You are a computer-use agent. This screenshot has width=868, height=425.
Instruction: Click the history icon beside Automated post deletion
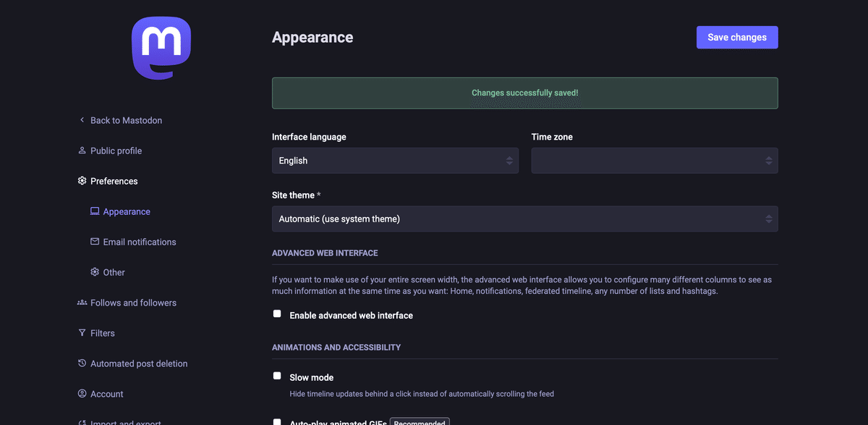click(82, 363)
